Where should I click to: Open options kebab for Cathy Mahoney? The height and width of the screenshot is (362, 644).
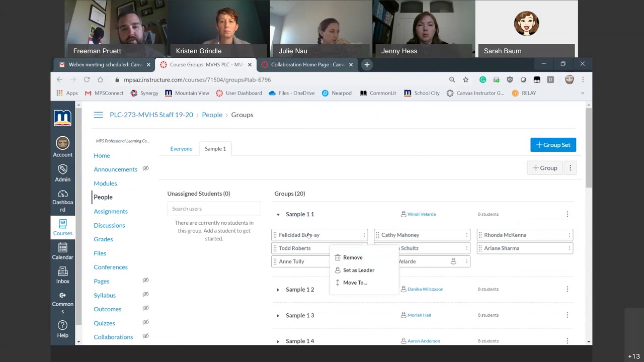tap(466, 235)
